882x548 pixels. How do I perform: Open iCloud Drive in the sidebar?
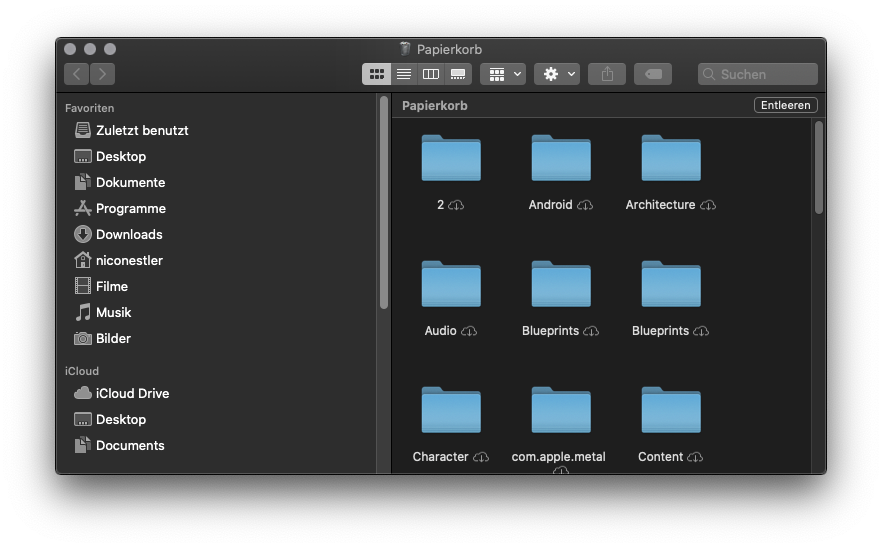tap(132, 393)
